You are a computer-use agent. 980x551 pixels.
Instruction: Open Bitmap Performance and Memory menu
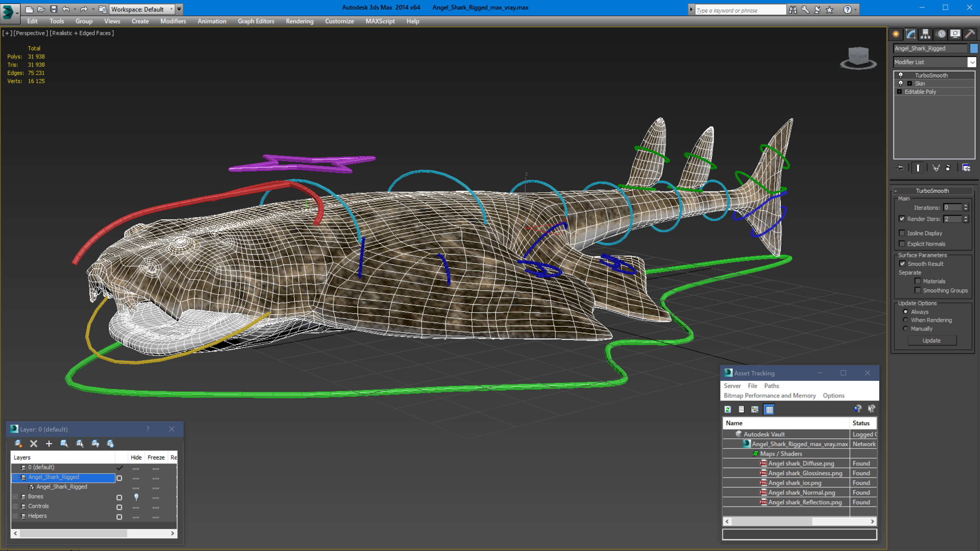(770, 396)
